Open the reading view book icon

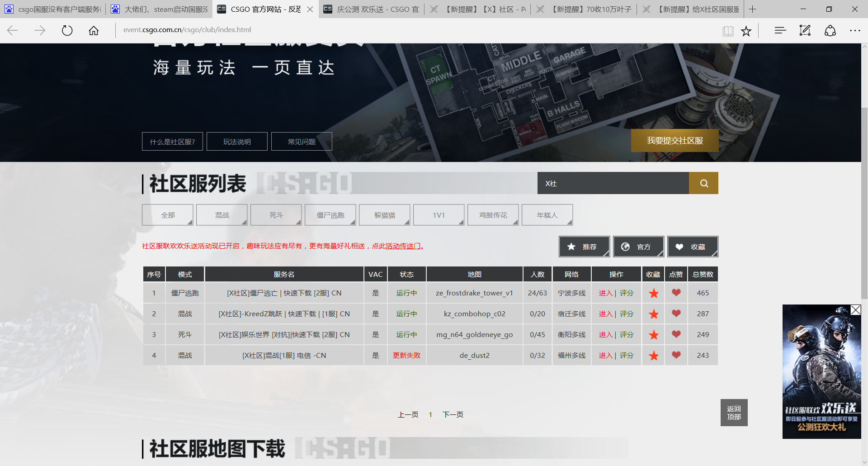click(x=727, y=31)
